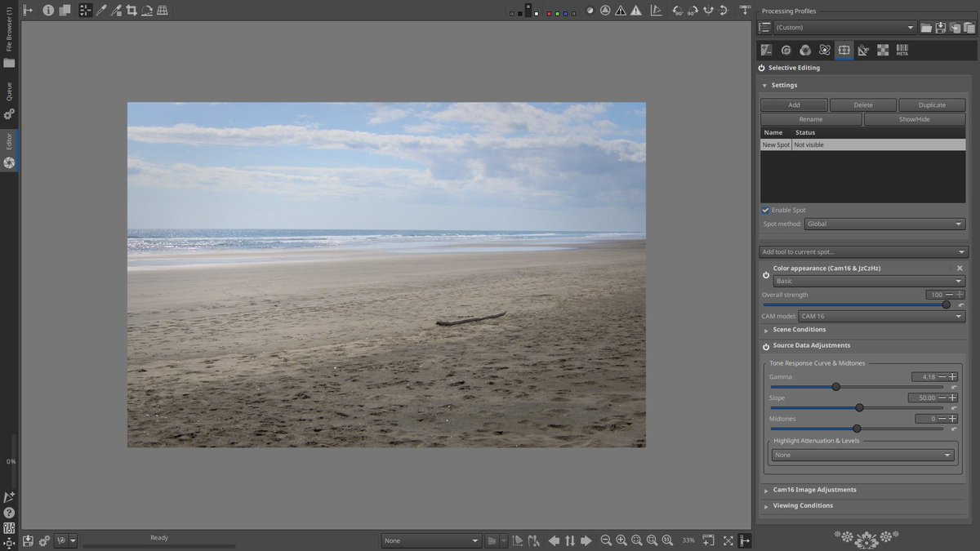Toggle profile fill mode icon
The height and width of the screenshot is (551, 980).
pyautogui.click(x=764, y=28)
